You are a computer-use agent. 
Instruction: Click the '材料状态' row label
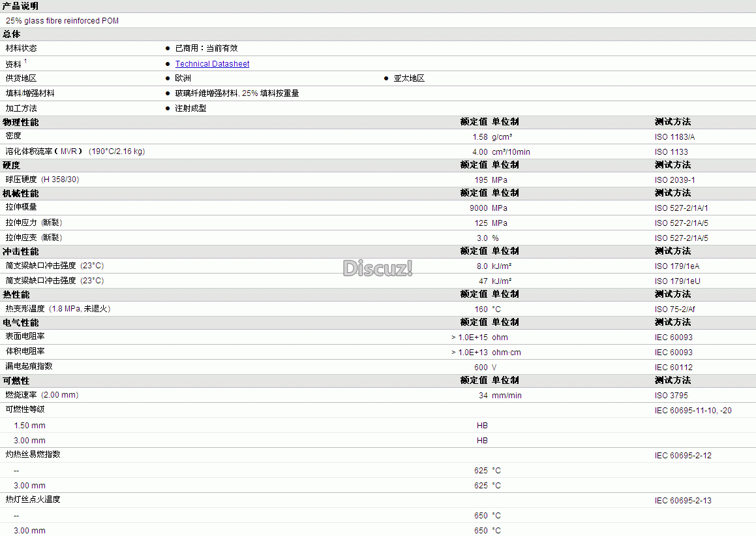tap(22, 48)
